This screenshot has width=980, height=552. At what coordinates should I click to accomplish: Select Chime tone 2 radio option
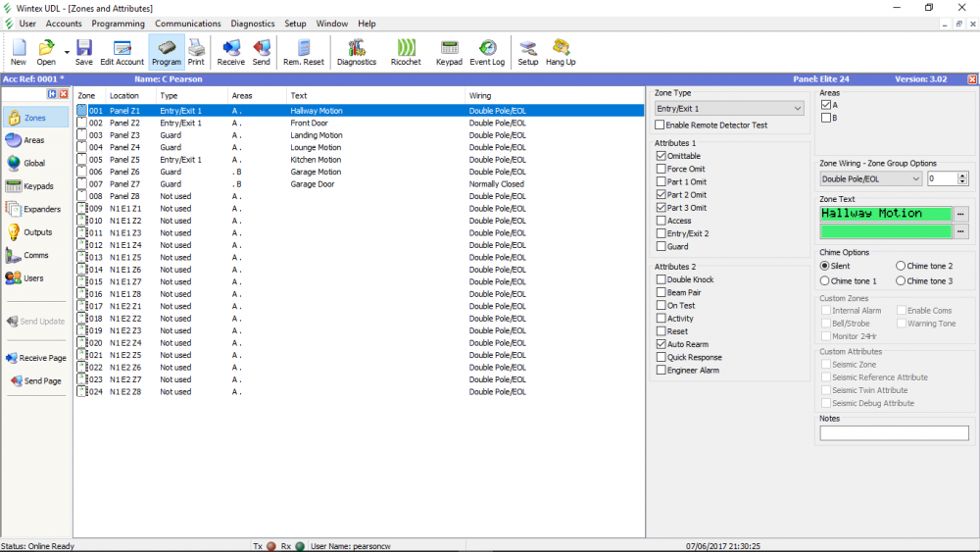(901, 266)
